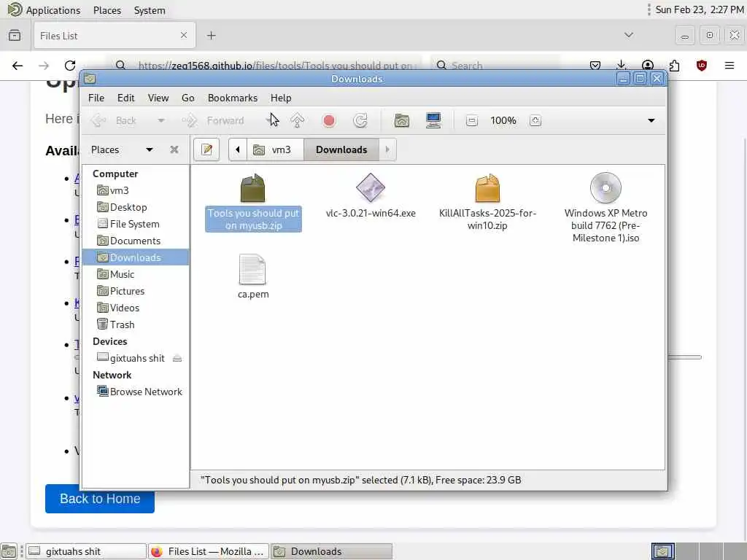Select the Windows XP Metro build 7762 iso file
This screenshot has width=747, height=560.
[x=605, y=208]
